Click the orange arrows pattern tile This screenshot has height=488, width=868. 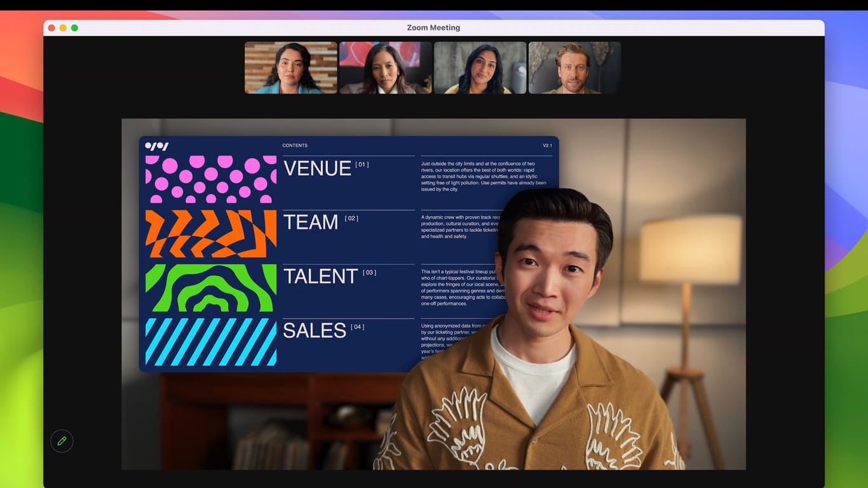tap(211, 234)
